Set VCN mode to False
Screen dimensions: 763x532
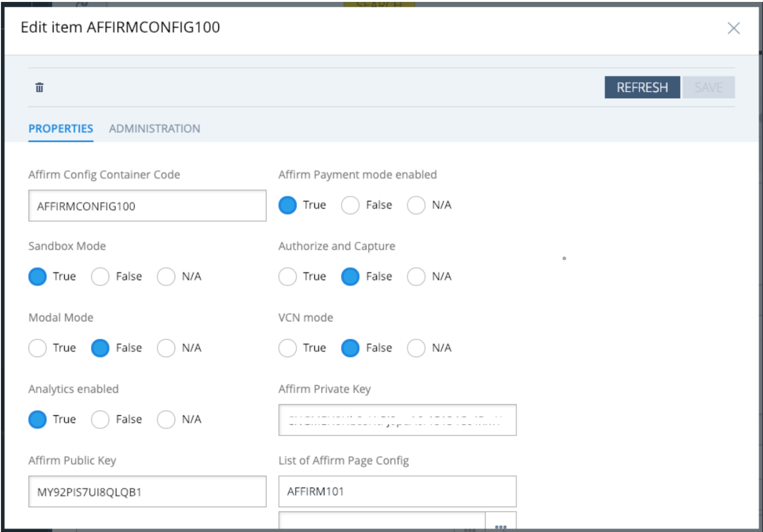coord(350,348)
